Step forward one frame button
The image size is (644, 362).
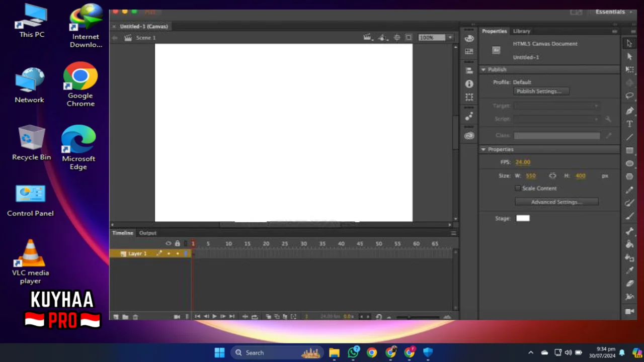coord(223,317)
